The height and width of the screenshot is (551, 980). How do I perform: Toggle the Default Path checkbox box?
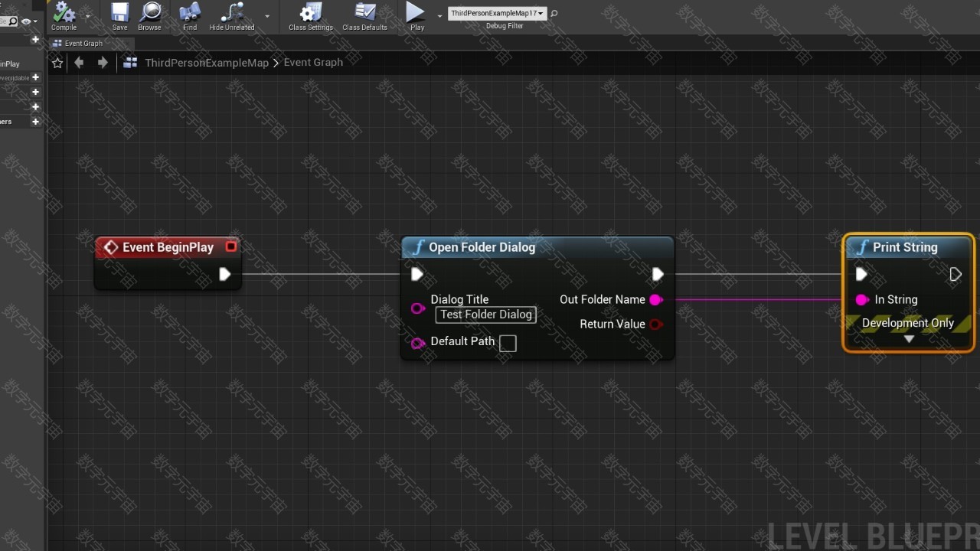pos(508,344)
